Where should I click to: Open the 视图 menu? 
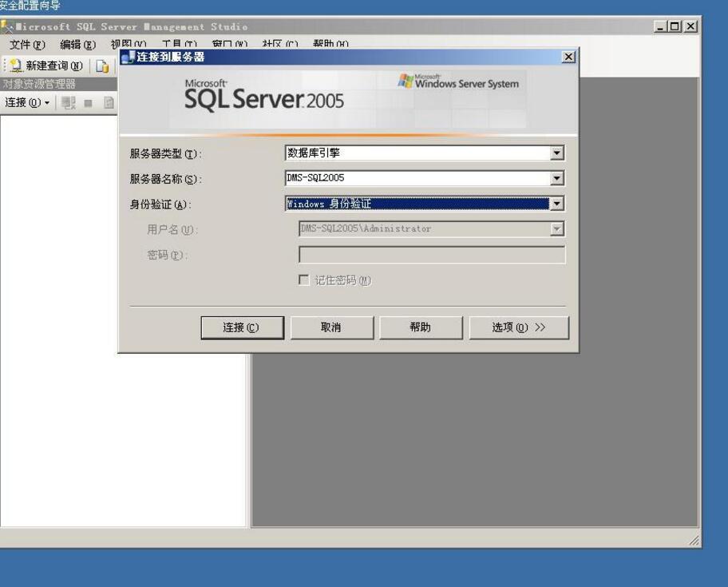129,45
